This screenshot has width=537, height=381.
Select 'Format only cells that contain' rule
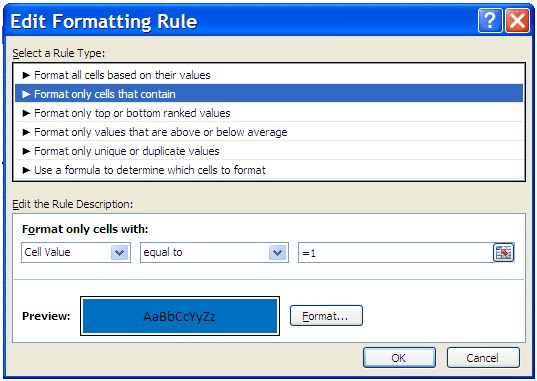coord(269,94)
